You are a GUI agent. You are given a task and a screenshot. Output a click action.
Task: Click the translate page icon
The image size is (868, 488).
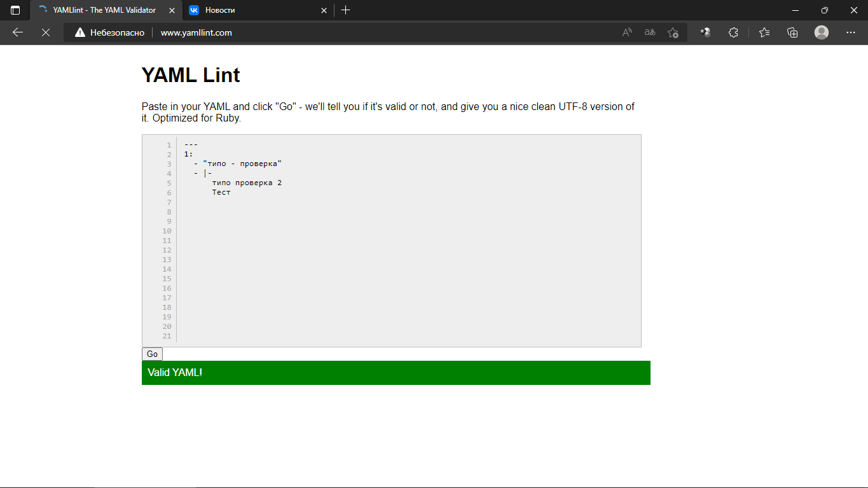click(650, 32)
